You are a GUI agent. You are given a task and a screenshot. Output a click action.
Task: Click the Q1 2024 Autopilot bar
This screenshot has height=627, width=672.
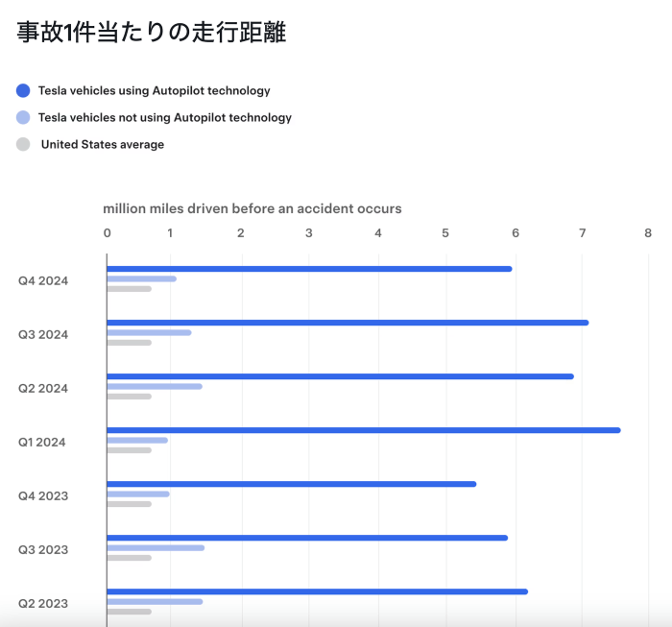(363, 430)
